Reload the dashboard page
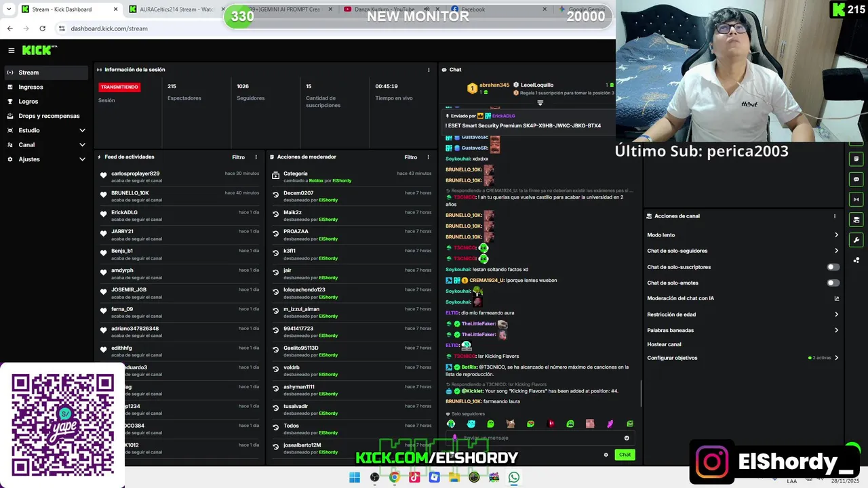The image size is (868, 488). tap(42, 28)
